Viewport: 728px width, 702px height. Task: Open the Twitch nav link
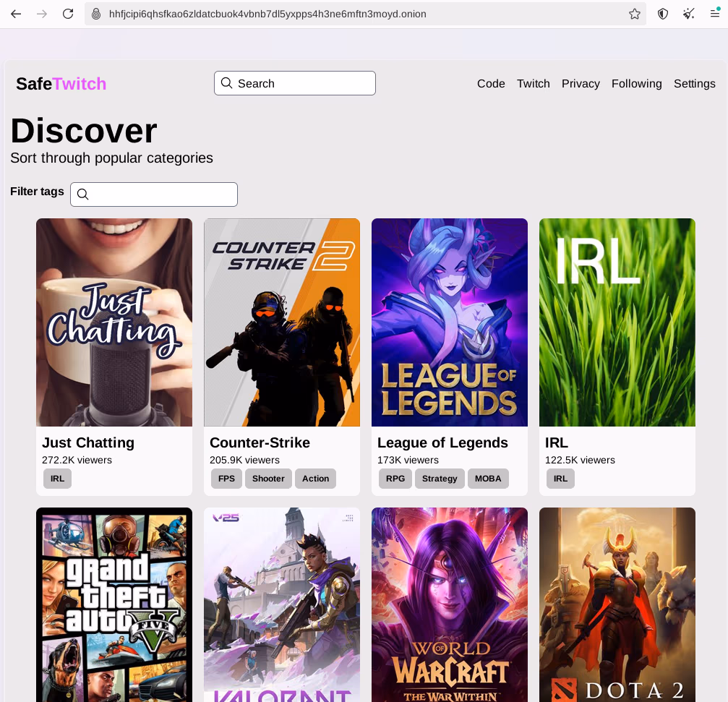[533, 84]
